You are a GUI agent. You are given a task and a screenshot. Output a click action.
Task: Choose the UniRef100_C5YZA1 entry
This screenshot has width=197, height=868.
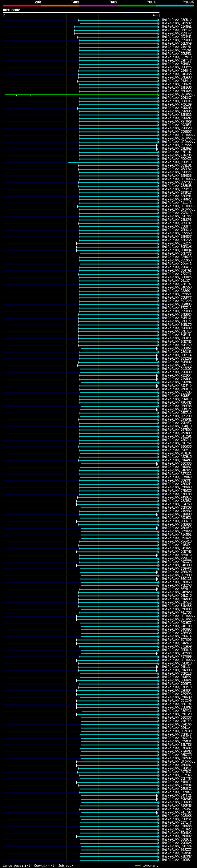[x=176, y=50]
